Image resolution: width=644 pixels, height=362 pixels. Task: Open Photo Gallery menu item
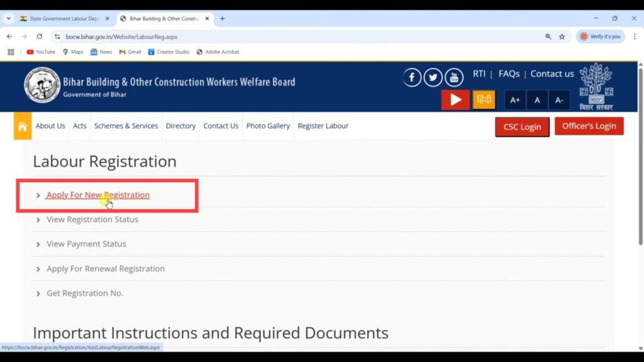click(268, 126)
